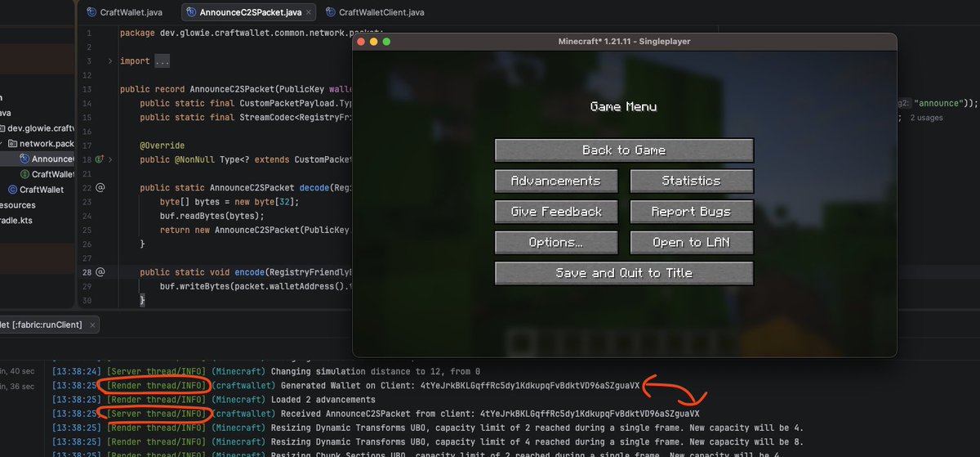Click the @ gutter icon on line 28
The image size is (980, 457).
100,271
